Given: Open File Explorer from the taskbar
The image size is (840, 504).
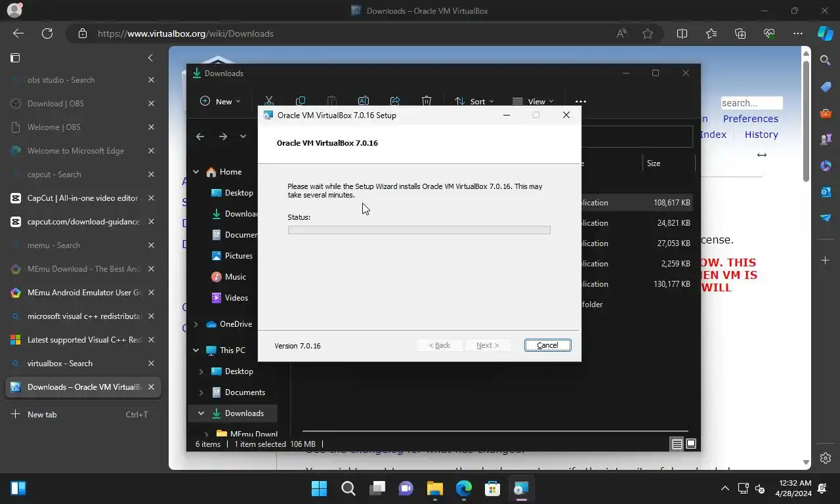Looking at the screenshot, I should tap(434, 488).
